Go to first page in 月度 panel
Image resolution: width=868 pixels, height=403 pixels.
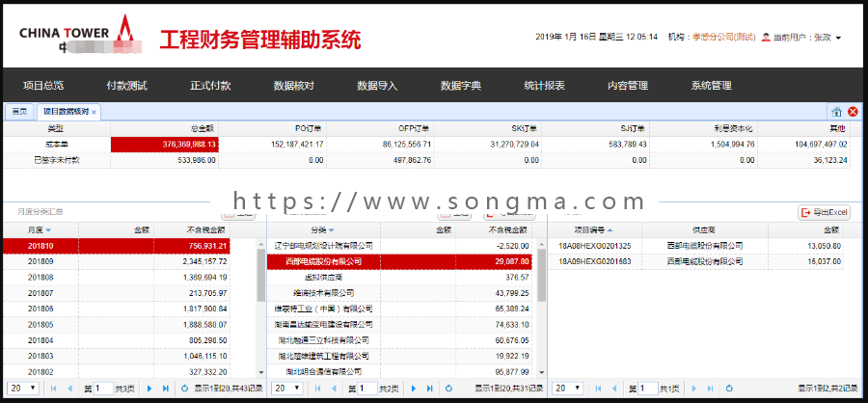54,389
